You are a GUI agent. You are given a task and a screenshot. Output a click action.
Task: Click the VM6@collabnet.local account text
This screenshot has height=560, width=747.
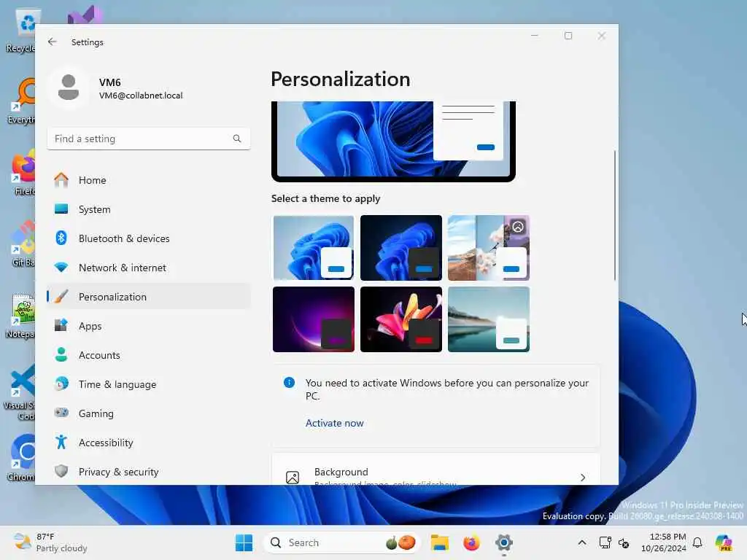[141, 96]
